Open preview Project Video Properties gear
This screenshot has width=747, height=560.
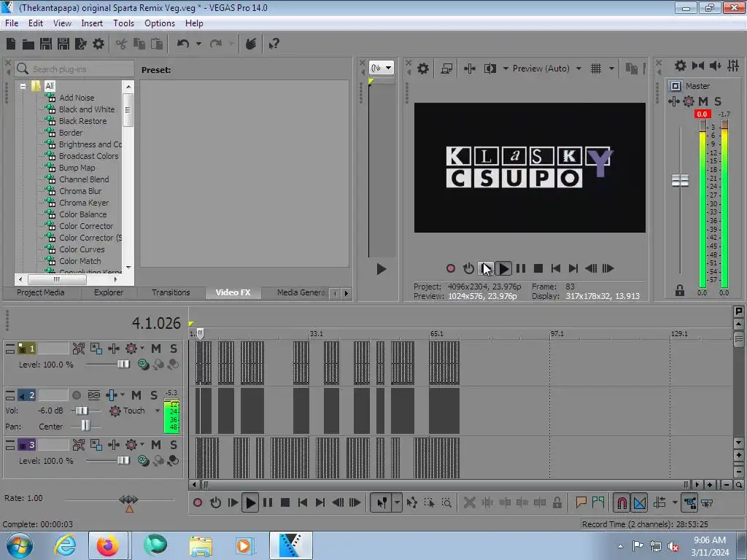[422, 69]
